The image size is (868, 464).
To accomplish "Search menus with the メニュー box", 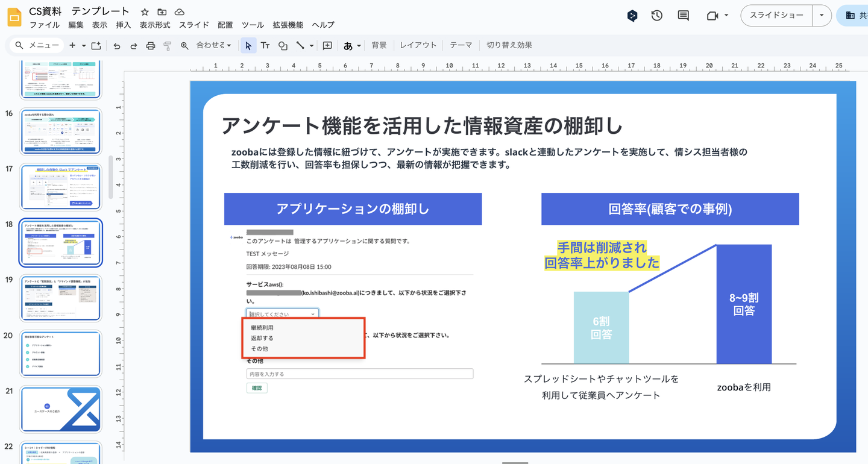I will (x=37, y=45).
